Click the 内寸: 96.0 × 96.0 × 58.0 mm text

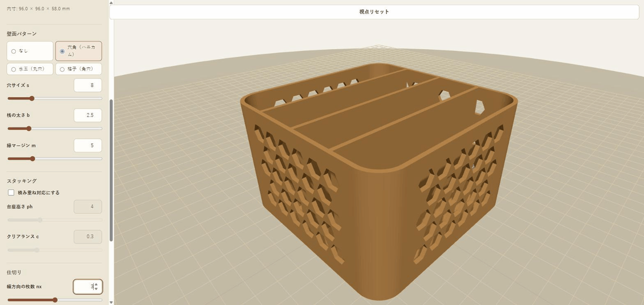[38, 9]
